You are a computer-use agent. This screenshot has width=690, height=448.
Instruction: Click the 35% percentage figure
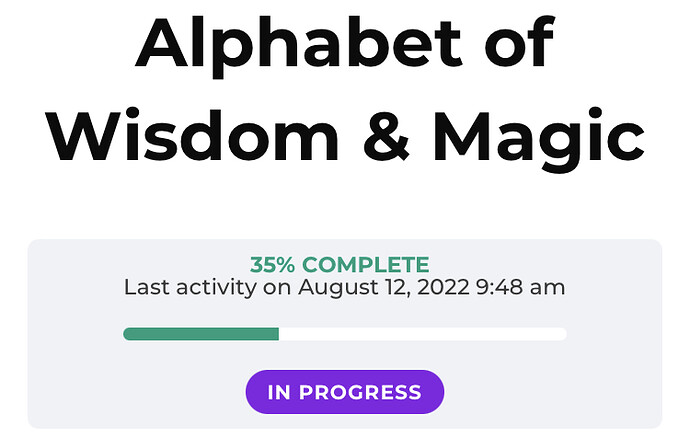click(x=273, y=266)
